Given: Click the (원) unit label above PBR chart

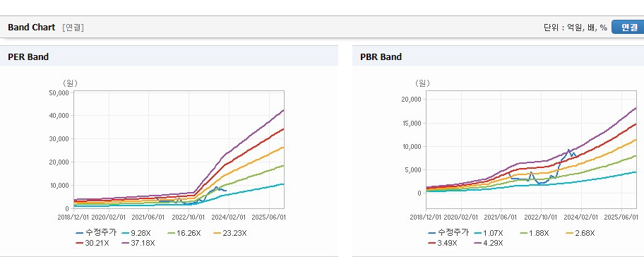Looking at the screenshot, I should point(422,83).
